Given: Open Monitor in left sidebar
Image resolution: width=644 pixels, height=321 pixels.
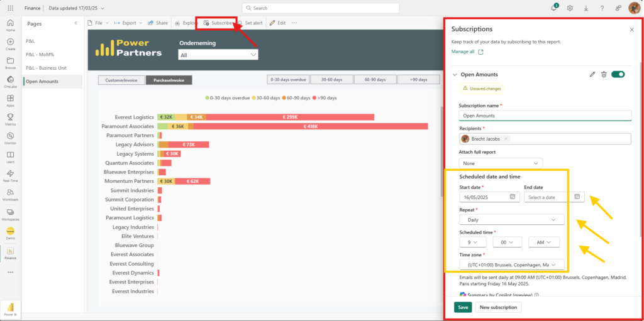Looking at the screenshot, I should click(x=10, y=138).
